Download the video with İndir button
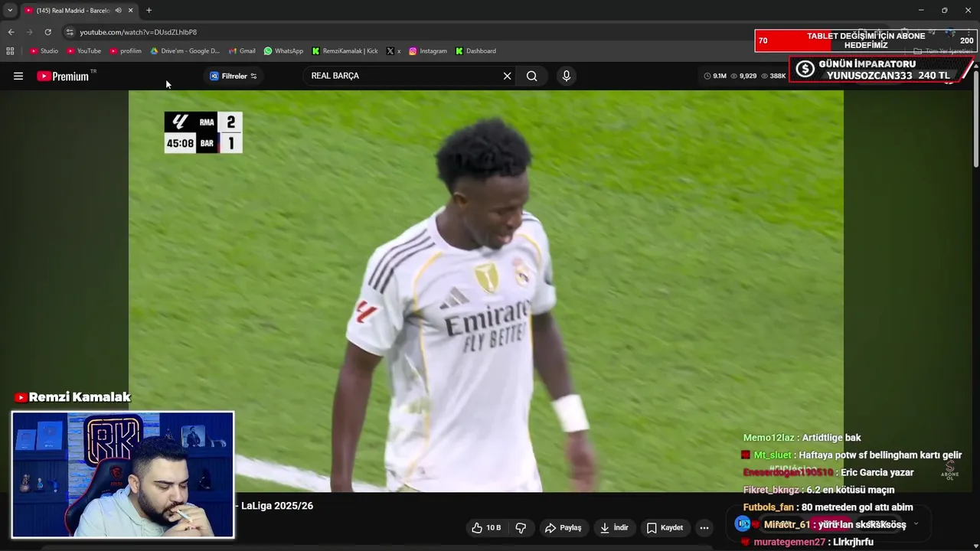This screenshot has width=980, height=551. point(614,528)
